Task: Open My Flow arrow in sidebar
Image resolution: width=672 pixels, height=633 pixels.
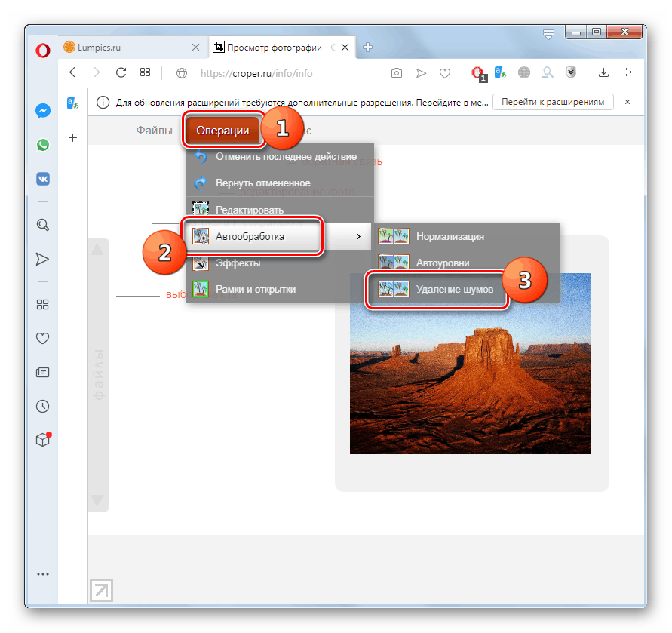Action: [42, 259]
